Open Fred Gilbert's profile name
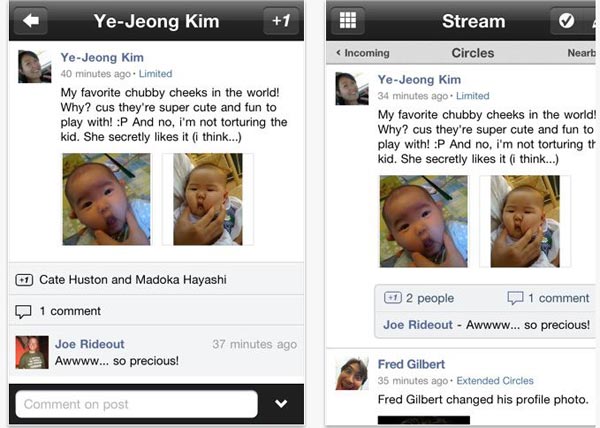600x428 pixels. pyautogui.click(x=411, y=364)
